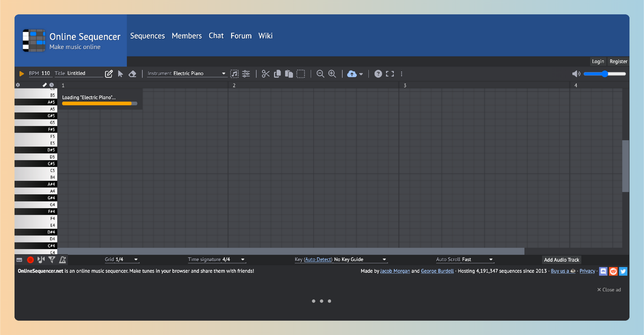Open the three-dot more options menu
This screenshot has height=335, width=644.
pyautogui.click(x=402, y=73)
